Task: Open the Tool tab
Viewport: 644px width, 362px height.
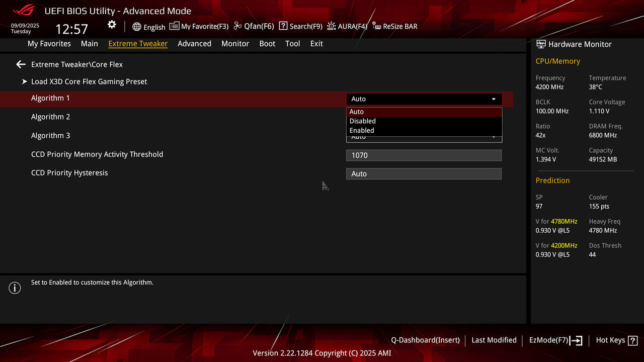Action: pyautogui.click(x=293, y=44)
